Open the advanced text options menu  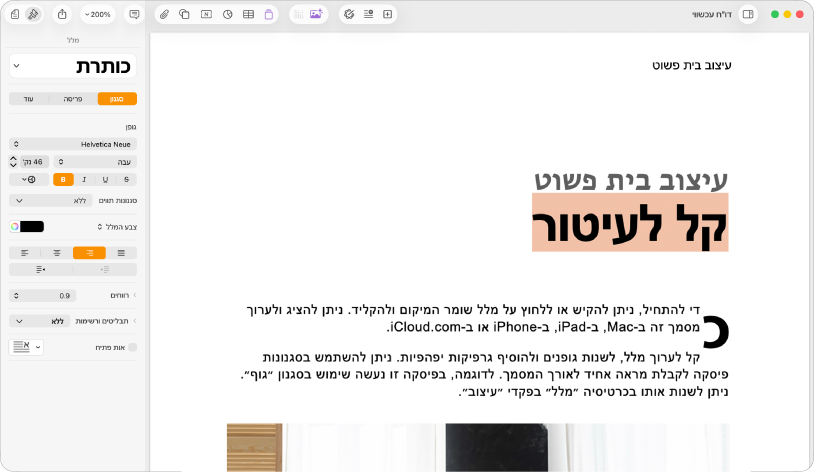[29, 180]
